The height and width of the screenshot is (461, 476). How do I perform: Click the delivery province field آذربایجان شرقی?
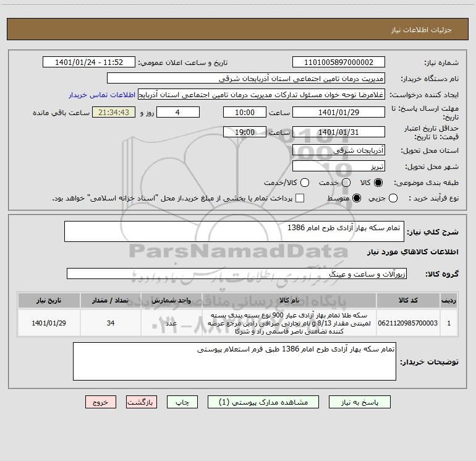point(339,150)
